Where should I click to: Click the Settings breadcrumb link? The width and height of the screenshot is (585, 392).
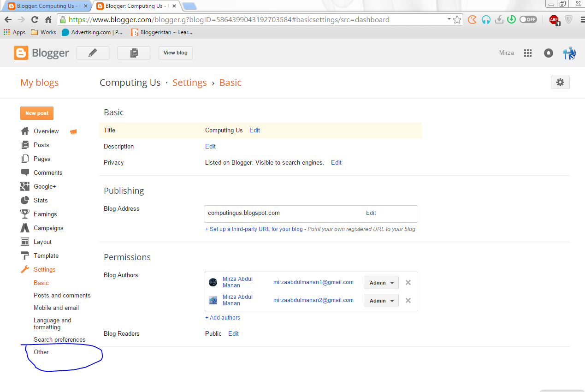click(x=189, y=83)
